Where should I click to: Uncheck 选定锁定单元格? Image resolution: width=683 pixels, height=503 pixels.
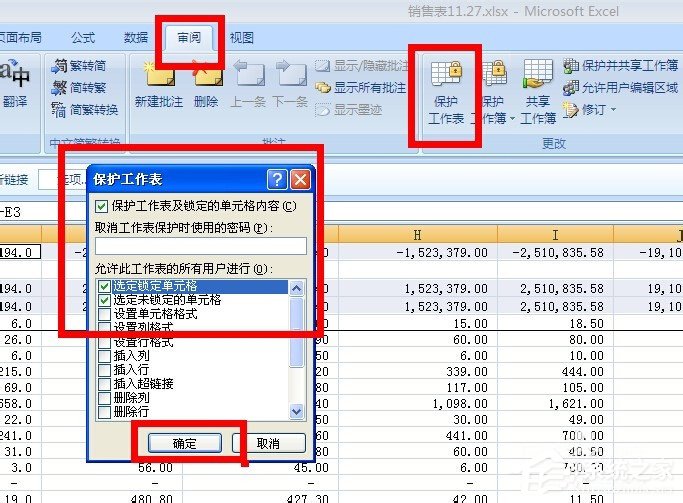(x=104, y=286)
